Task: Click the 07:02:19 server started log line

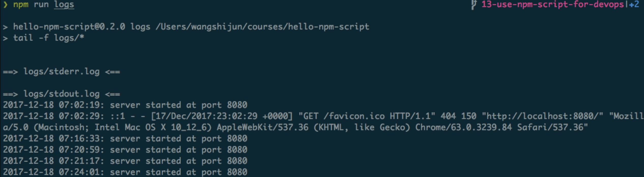Action: pos(125,105)
